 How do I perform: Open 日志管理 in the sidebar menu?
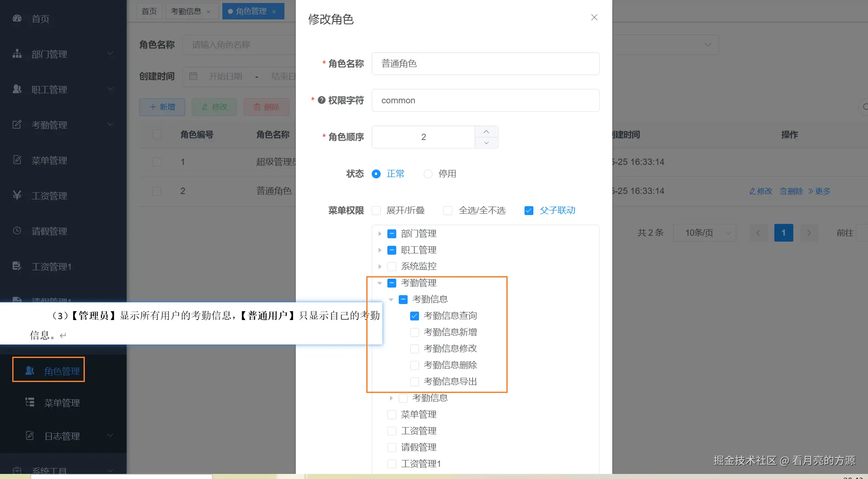pyautogui.click(x=62, y=436)
